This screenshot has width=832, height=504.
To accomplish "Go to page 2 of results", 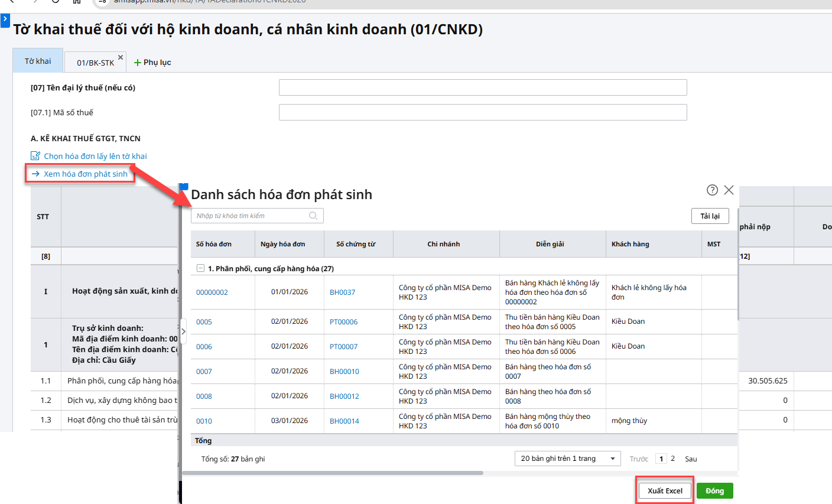I will pos(672,459).
